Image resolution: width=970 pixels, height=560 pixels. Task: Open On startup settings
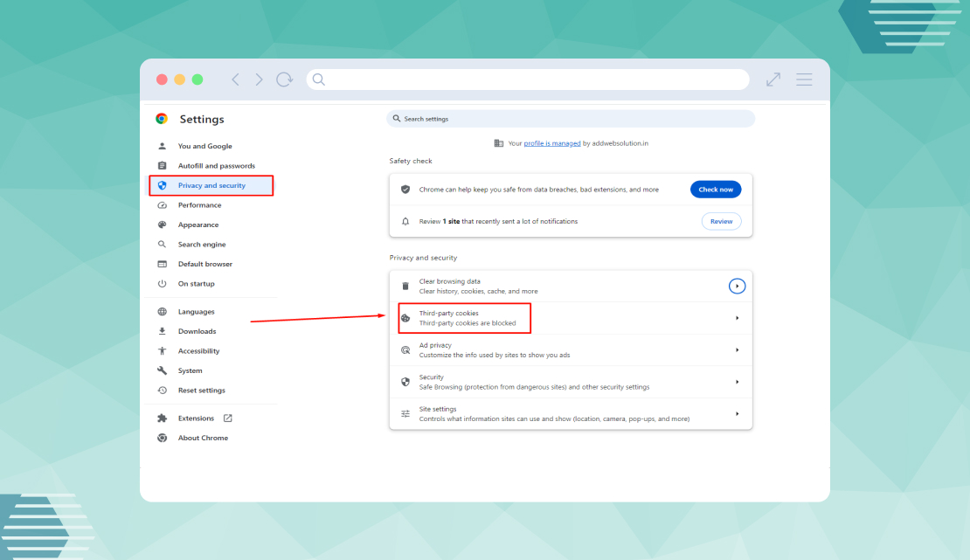pyautogui.click(x=197, y=283)
